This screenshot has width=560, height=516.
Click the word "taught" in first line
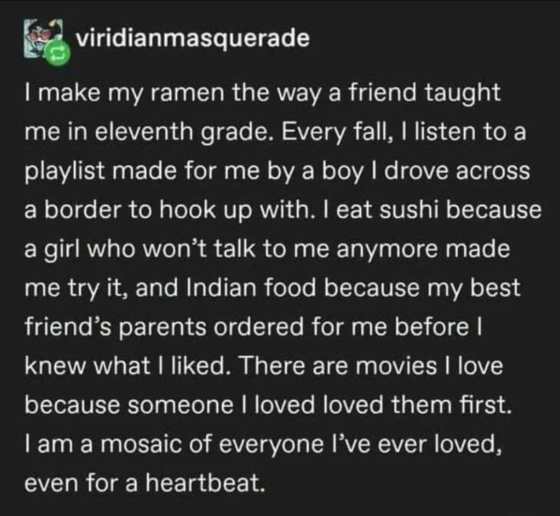point(462,92)
